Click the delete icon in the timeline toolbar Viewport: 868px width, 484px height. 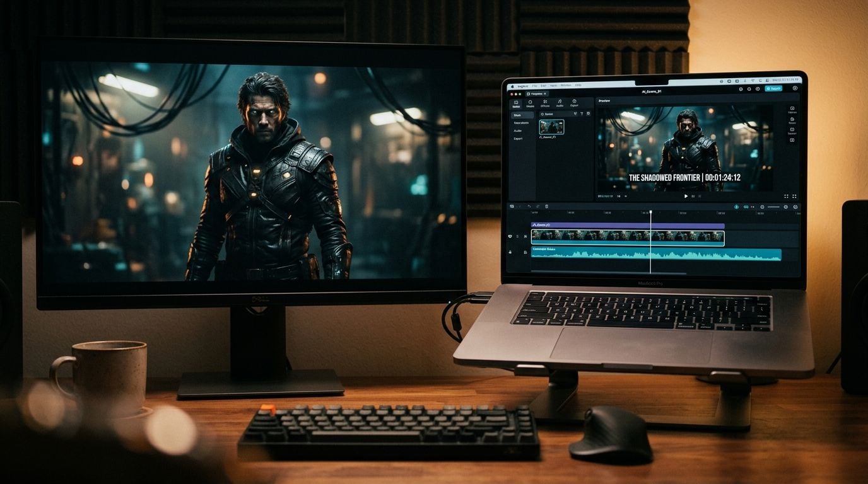pos(547,206)
